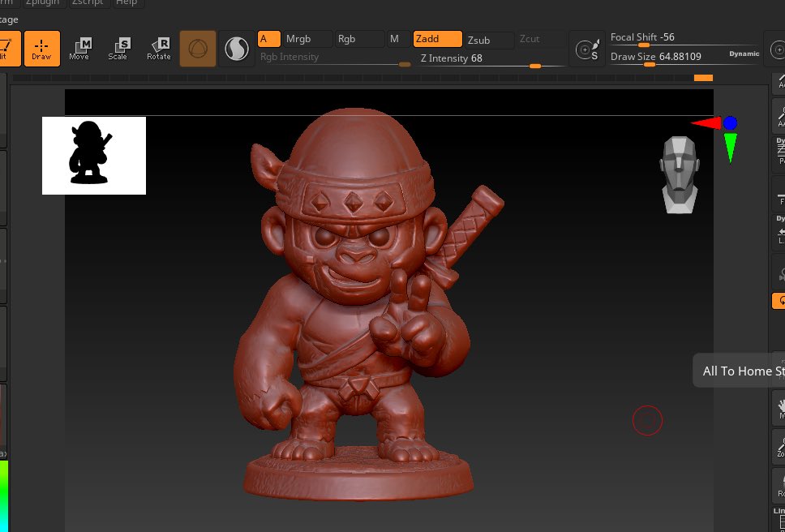This screenshot has width=785, height=532.
Task: Open the ZPlugin menu
Action: coord(42,2)
